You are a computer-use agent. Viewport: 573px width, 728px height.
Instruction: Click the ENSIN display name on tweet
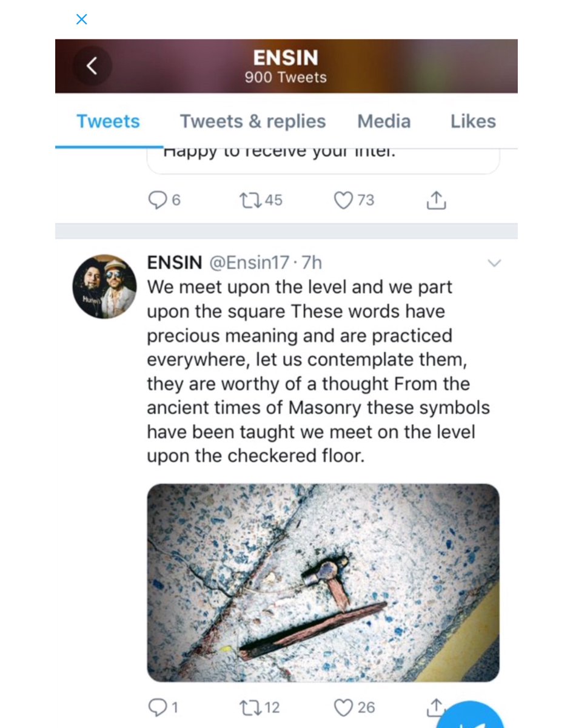pyautogui.click(x=175, y=263)
